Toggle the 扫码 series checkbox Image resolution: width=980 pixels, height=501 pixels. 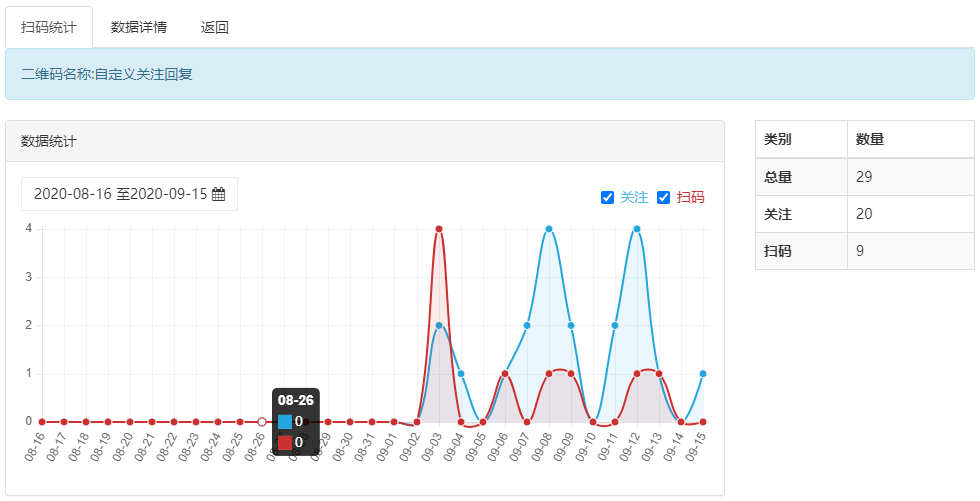[x=664, y=198]
